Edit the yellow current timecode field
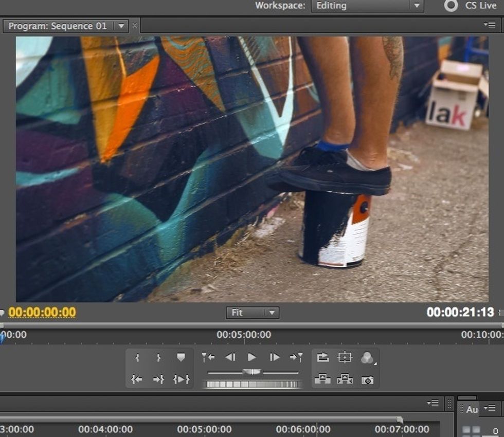 coord(43,313)
